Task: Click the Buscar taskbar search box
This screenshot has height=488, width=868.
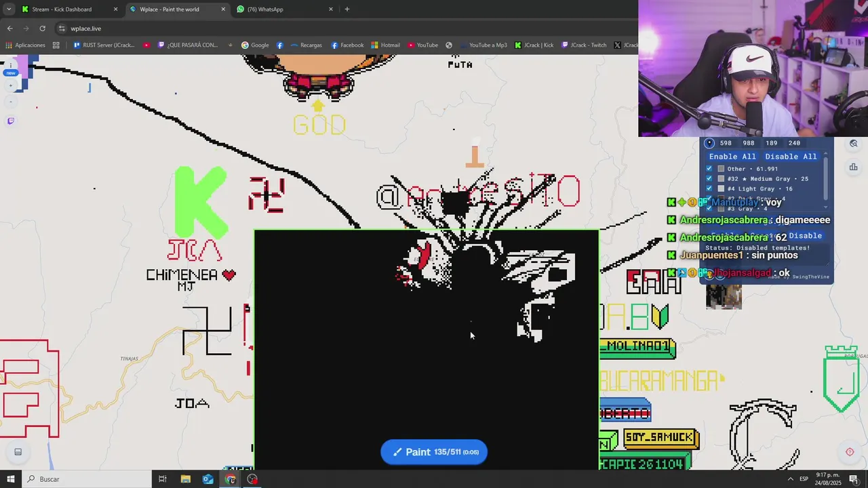Action: pos(87,479)
